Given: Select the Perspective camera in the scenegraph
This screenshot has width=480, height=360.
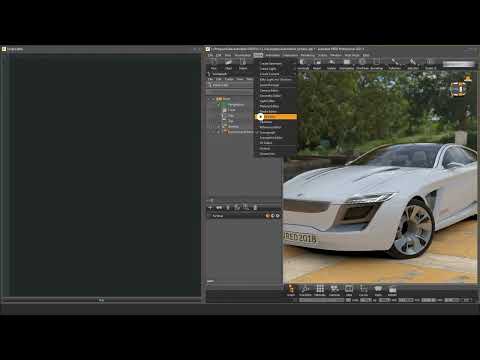Looking at the screenshot, I should point(236,104).
